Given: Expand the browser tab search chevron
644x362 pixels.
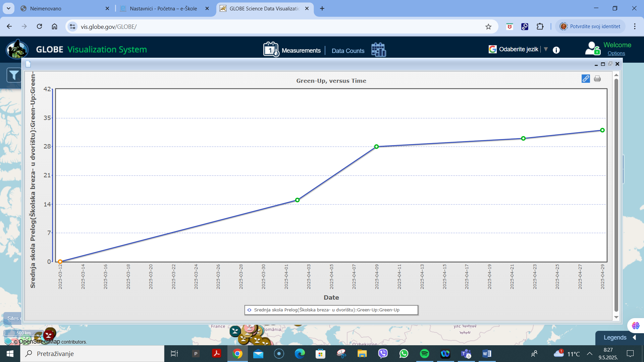Looking at the screenshot, I should 8,8.
